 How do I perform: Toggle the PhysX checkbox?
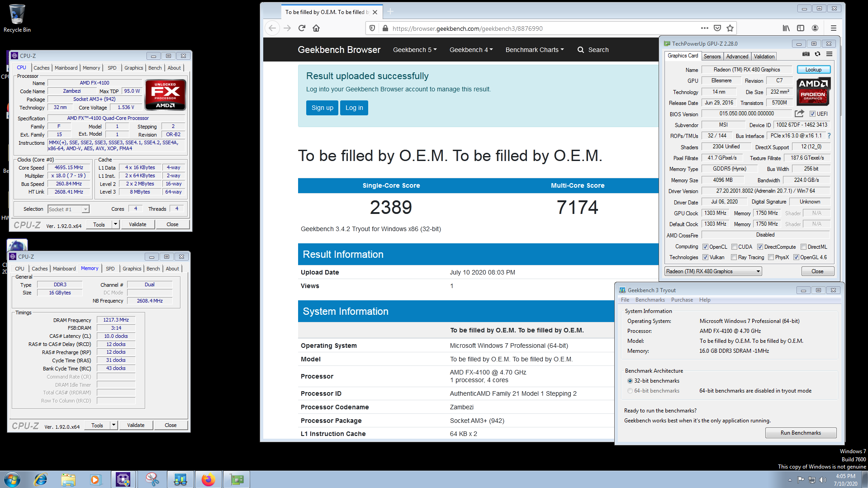pyautogui.click(x=771, y=257)
